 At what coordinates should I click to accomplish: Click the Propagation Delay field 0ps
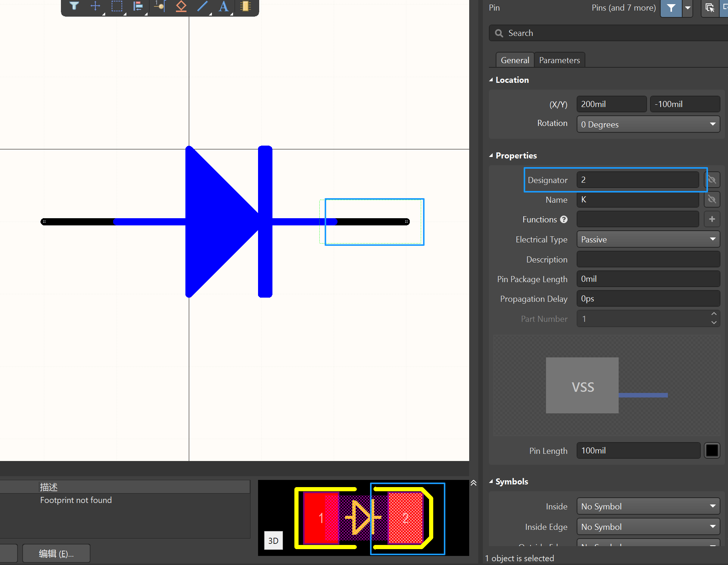[648, 299]
